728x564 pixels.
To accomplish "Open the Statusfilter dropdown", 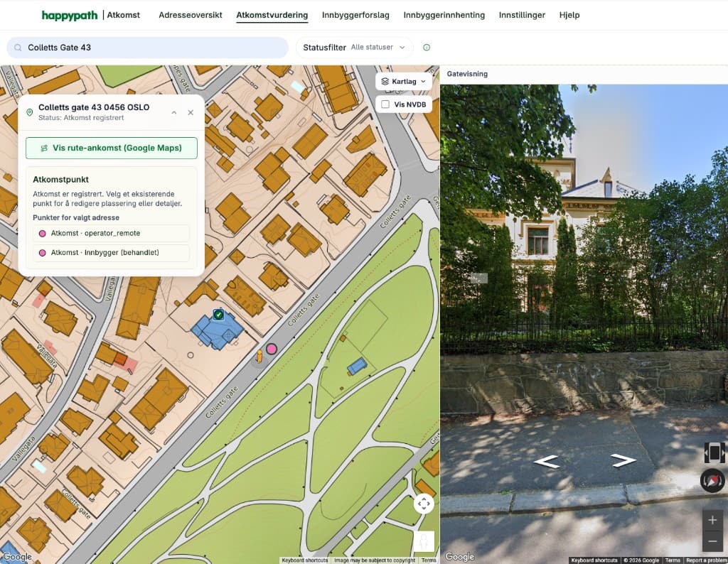I will [x=355, y=48].
